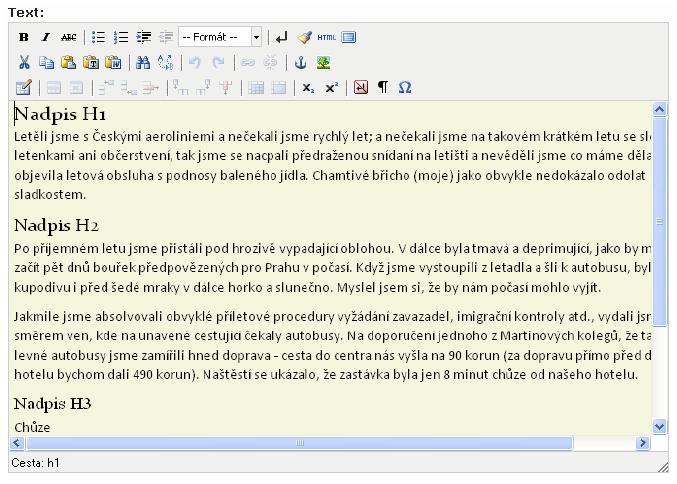The image size is (677, 484).
Task: Insert a special character with Omega icon
Action: tap(405, 88)
